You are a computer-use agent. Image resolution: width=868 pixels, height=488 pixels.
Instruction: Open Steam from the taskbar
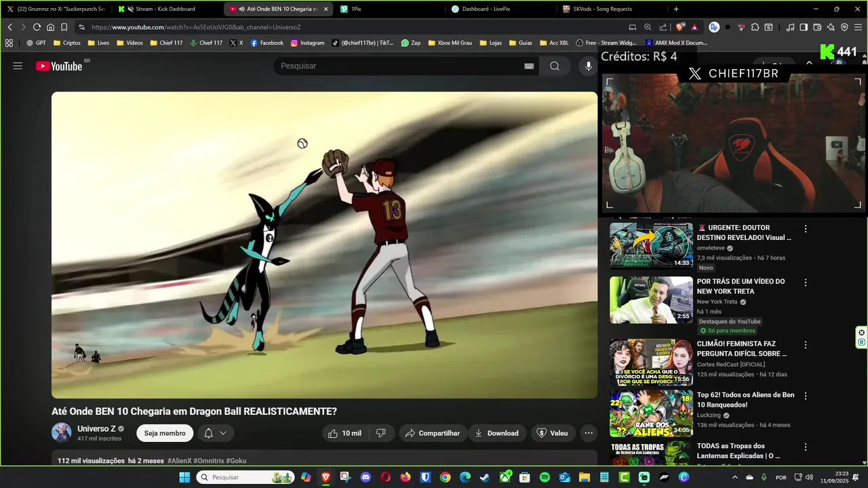click(485, 477)
